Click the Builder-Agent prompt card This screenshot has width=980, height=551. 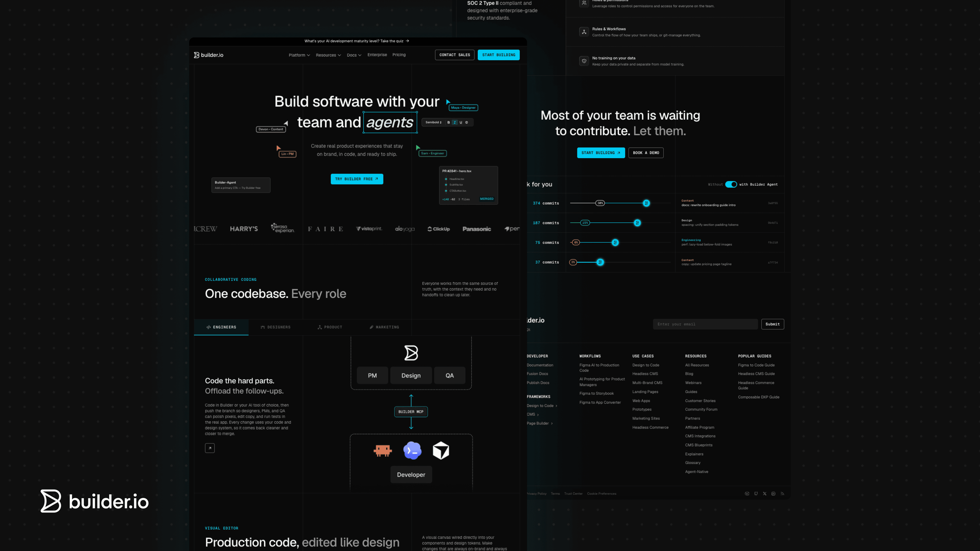[241, 185]
